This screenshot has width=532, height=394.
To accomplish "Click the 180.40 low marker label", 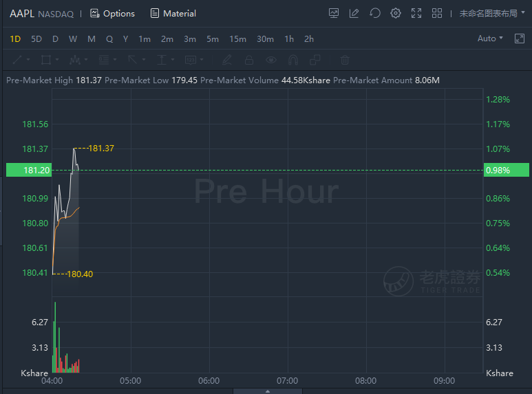I will tap(80, 274).
